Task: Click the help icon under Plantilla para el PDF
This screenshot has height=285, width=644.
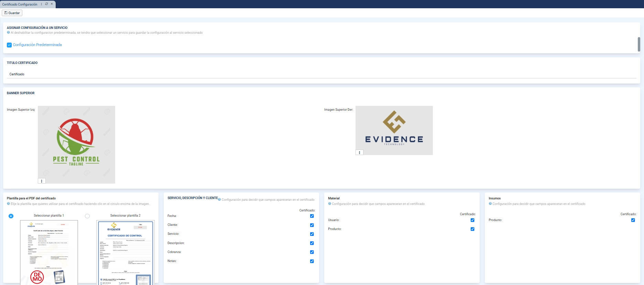Action: (8, 204)
